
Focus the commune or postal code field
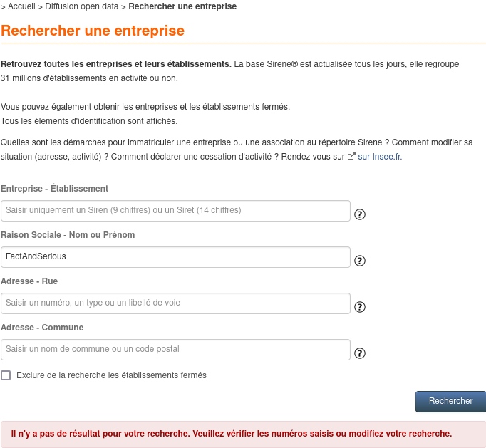175,350
